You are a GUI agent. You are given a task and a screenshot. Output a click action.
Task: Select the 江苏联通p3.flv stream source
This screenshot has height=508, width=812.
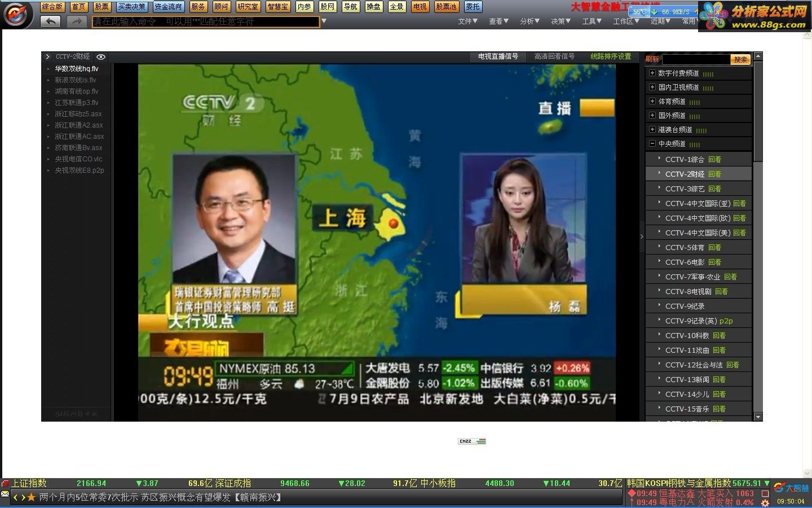coord(77,103)
